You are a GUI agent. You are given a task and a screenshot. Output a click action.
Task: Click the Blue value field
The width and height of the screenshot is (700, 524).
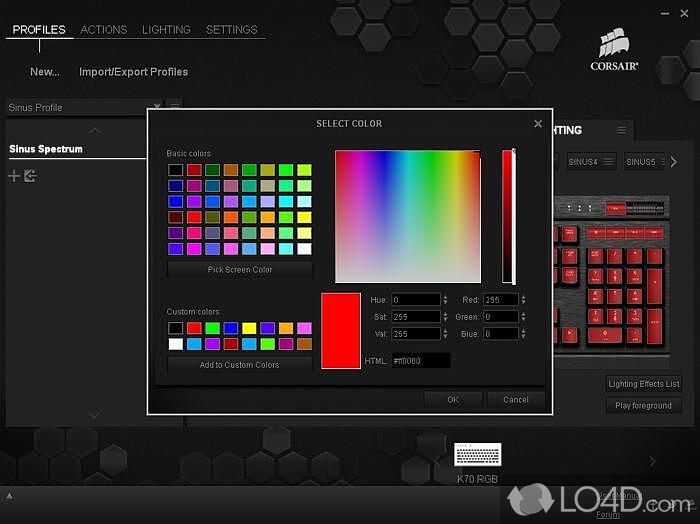(x=501, y=333)
